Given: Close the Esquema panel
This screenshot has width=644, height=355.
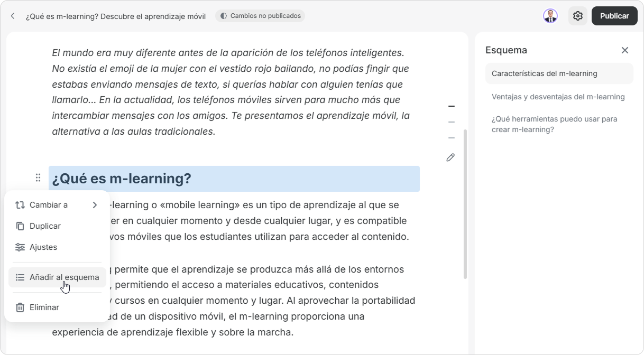Looking at the screenshot, I should [624, 50].
